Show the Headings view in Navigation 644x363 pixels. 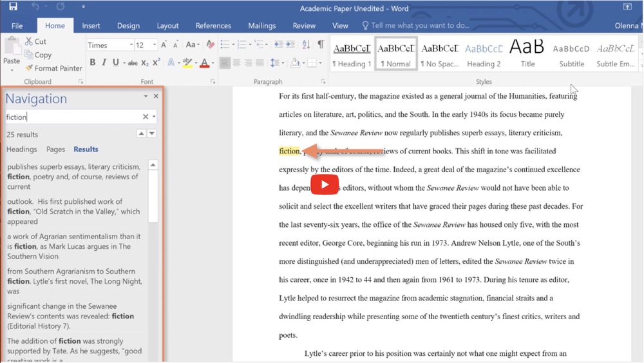(x=22, y=149)
